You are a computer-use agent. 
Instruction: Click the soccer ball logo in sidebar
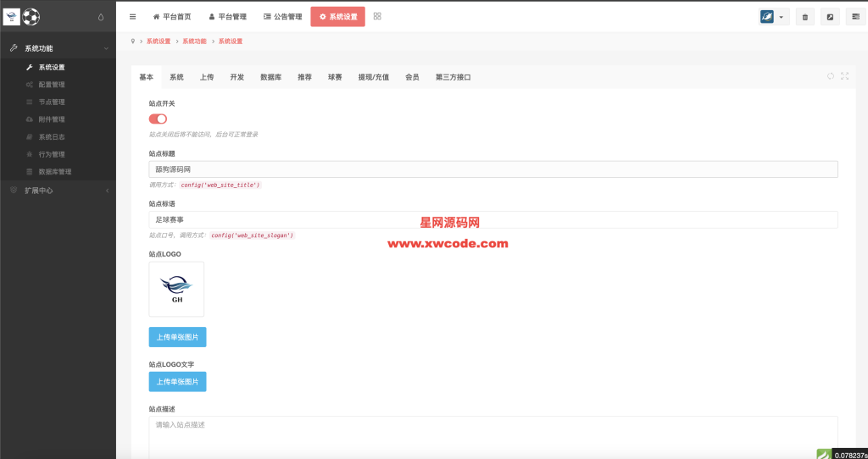point(31,16)
